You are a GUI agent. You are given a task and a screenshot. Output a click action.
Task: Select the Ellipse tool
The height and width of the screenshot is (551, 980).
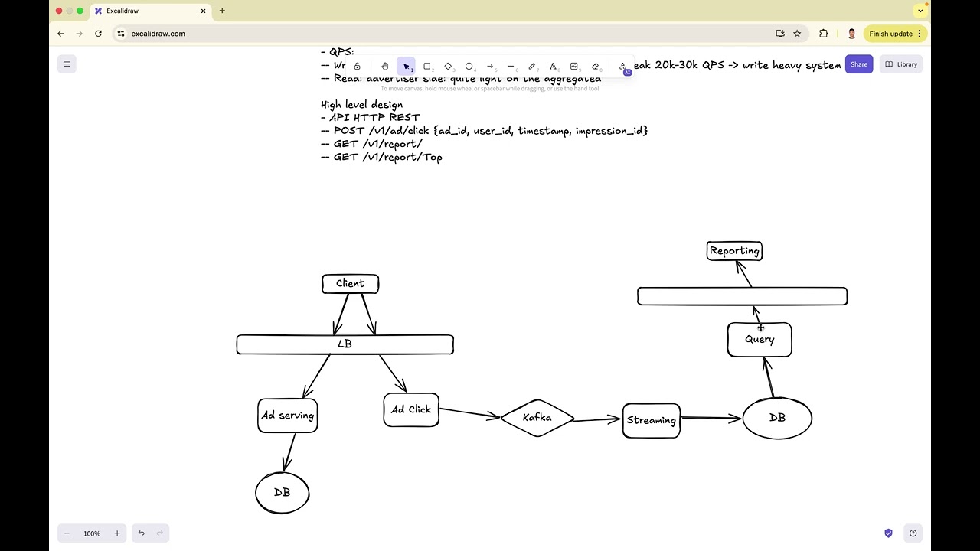469,67
